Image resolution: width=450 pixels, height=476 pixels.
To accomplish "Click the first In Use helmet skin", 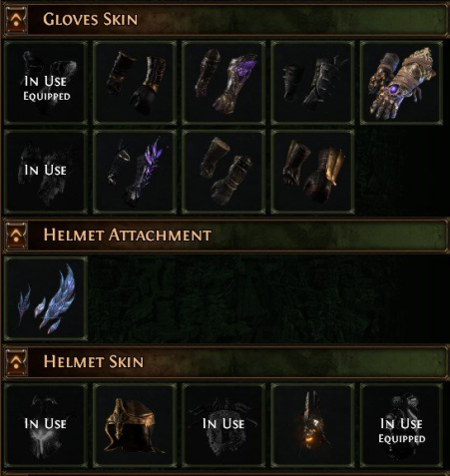I will click(x=46, y=425).
